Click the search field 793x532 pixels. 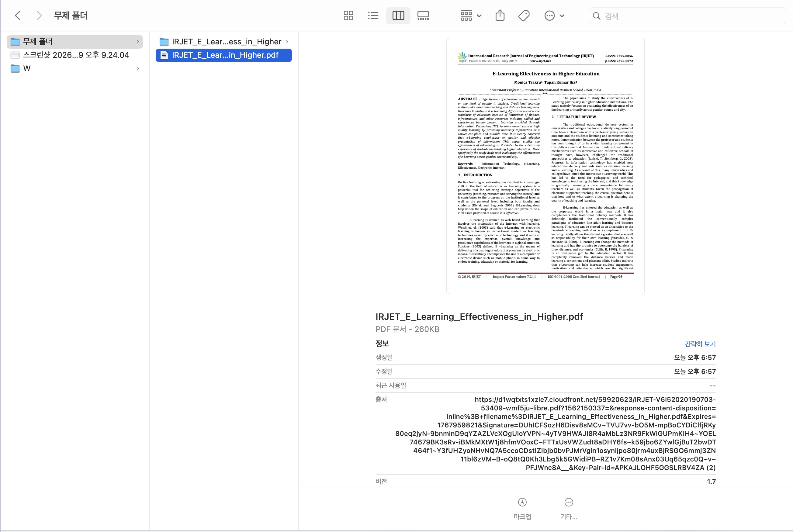[x=687, y=16]
